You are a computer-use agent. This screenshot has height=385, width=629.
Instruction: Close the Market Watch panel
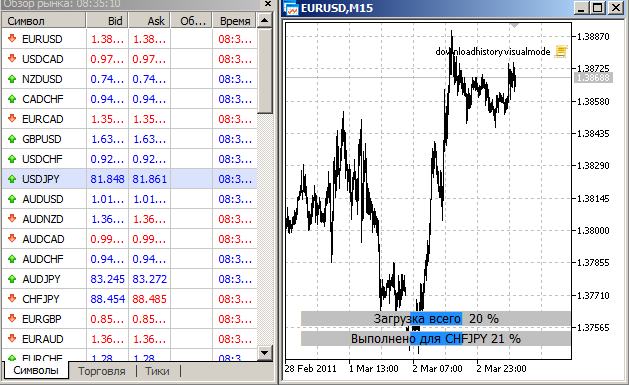coord(268,4)
